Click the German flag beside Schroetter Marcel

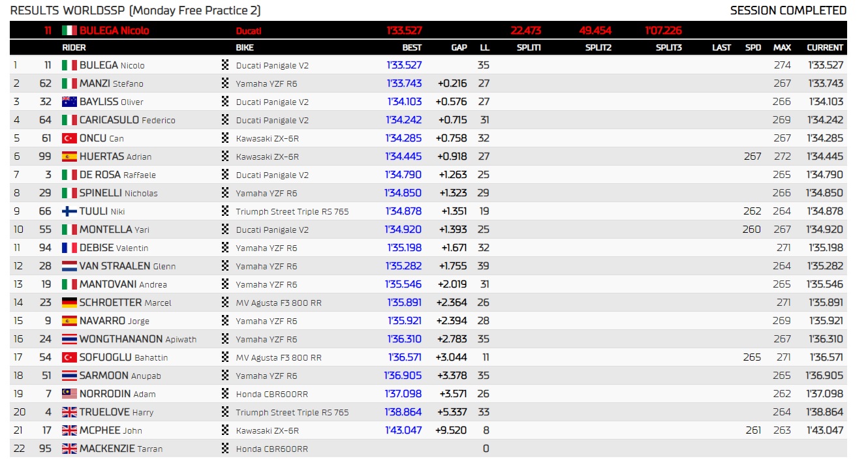[x=69, y=303]
